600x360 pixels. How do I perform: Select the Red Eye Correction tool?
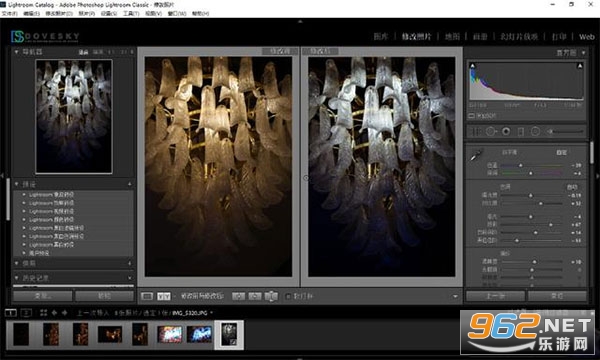pos(506,132)
